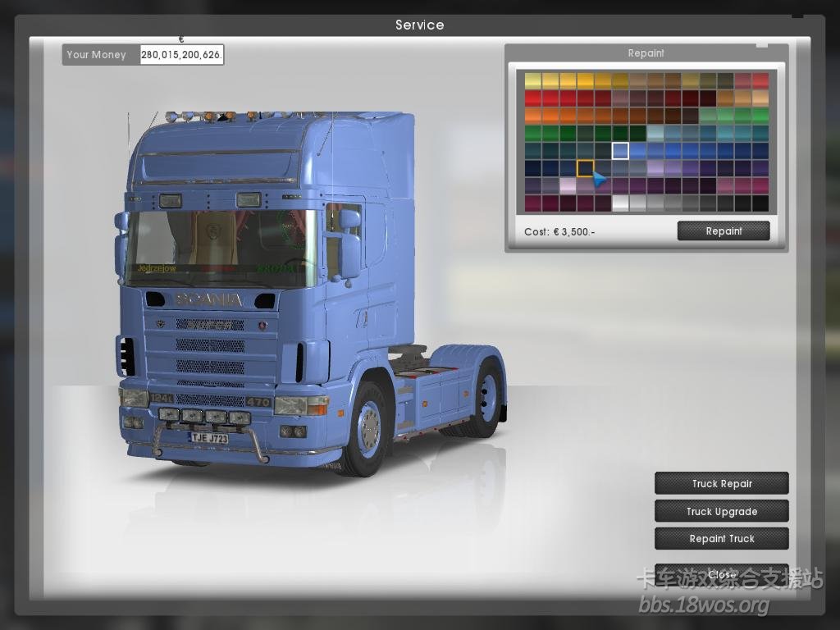The height and width of the screenshot is (630, 840).
Task: Choose the dark navy swatch ending the fifth row
Action: pos(760,151)
